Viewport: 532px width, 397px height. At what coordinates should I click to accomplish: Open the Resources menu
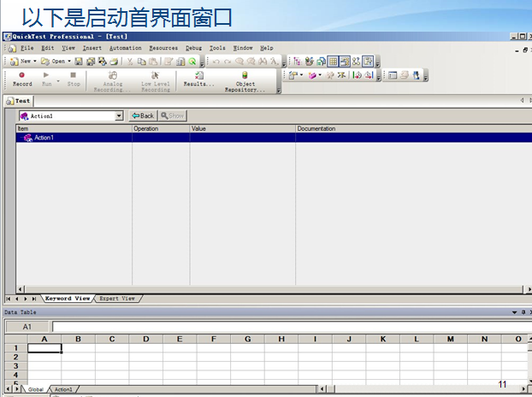(163, 48)
